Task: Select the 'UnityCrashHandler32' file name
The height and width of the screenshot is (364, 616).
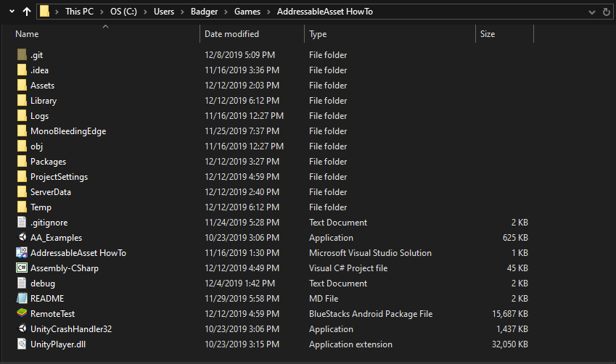Action: (71, 329)
